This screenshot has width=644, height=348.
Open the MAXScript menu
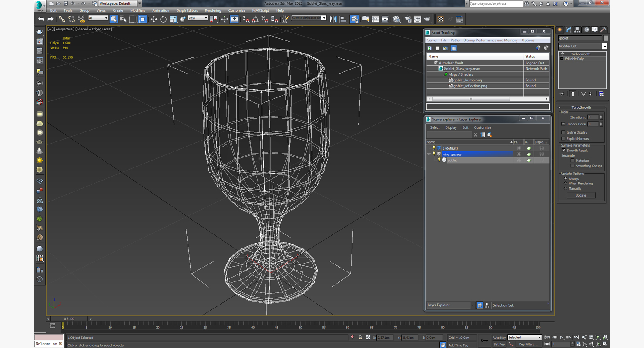click(261, 10)
